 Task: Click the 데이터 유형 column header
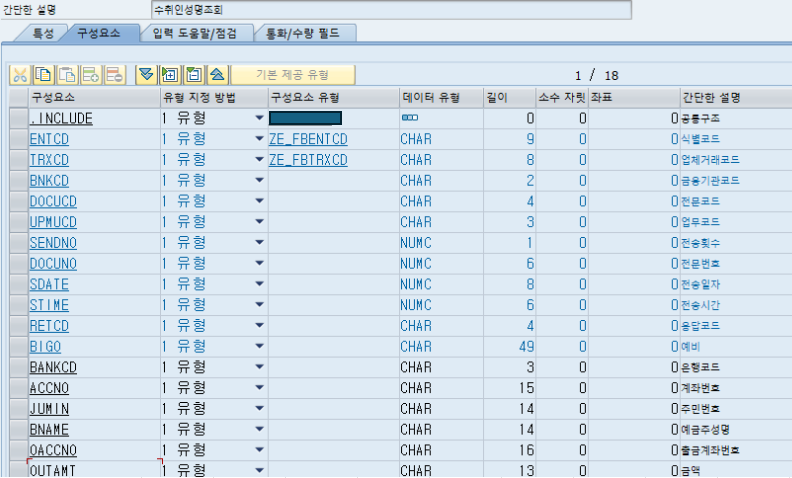441,98
